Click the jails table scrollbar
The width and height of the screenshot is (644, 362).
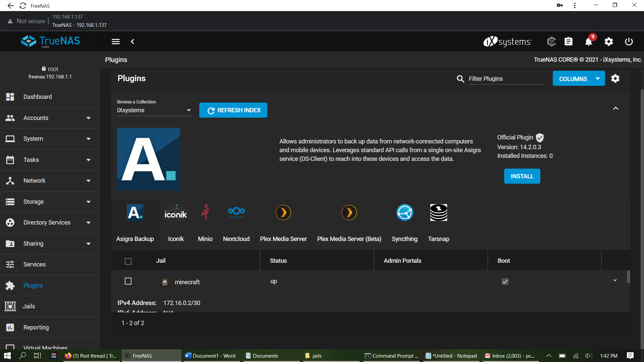coord(628,277)
